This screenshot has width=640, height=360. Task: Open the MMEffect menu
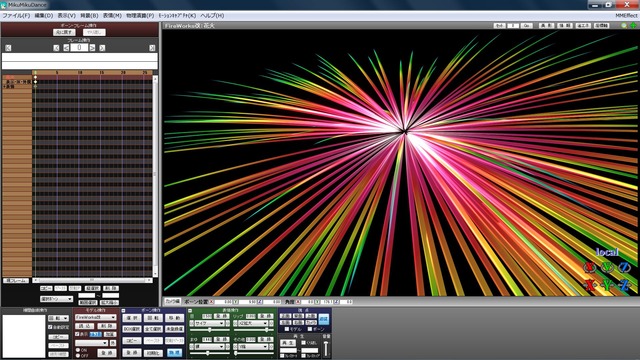coord(626,16)
